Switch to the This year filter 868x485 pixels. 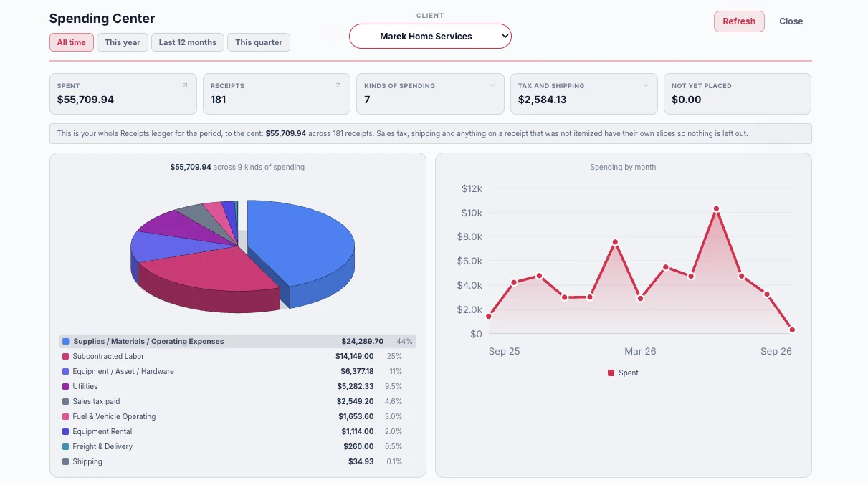coord(123,42)
